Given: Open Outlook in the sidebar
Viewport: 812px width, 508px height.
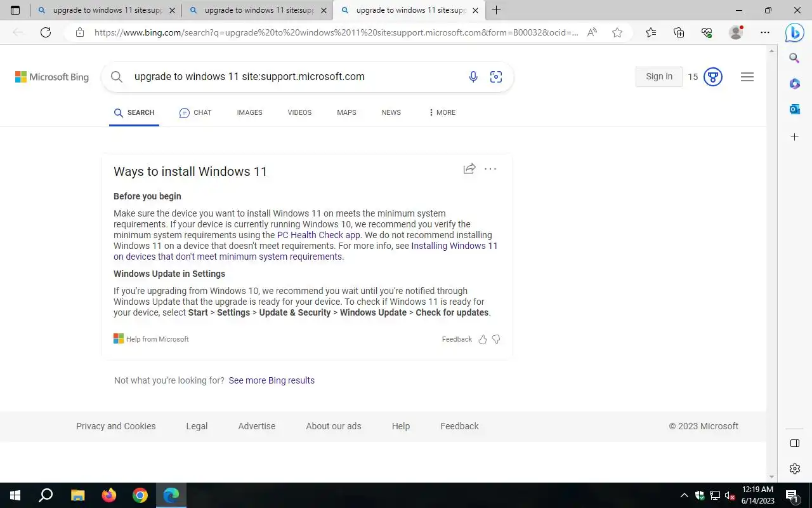Looking at the screenshot, I should pyautogui.click(x=794, y=109).
